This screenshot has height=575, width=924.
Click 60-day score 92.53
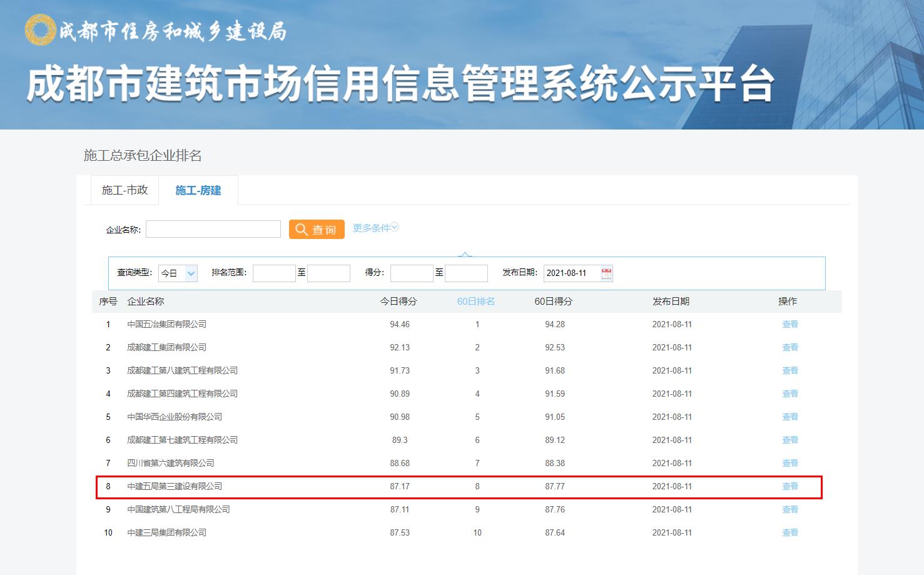555,347
